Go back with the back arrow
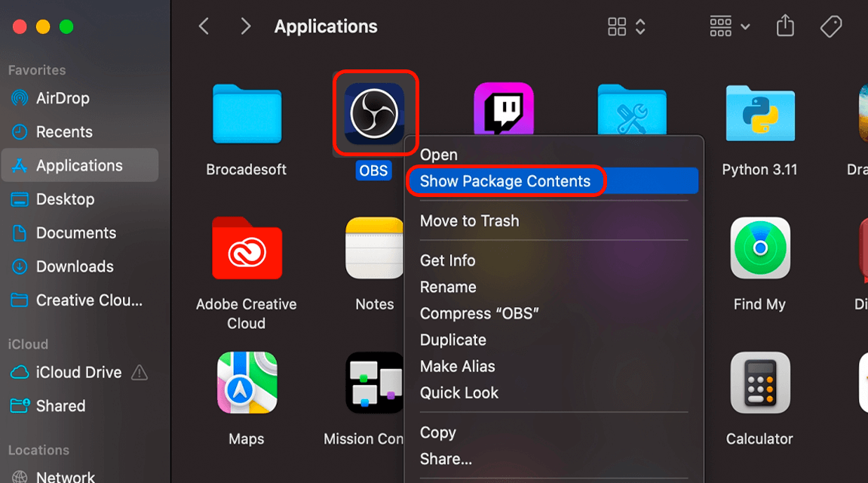868x483 pixels. pos(204,27)
